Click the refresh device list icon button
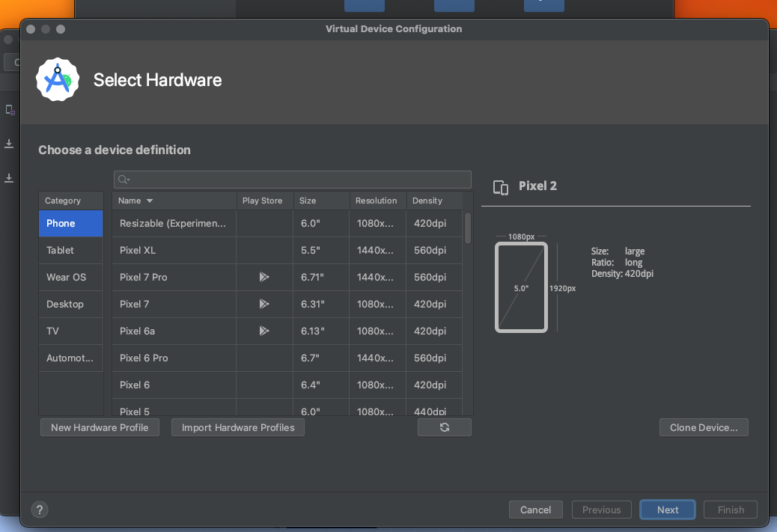This screenshot has height=532, width=777. (445, 427)
